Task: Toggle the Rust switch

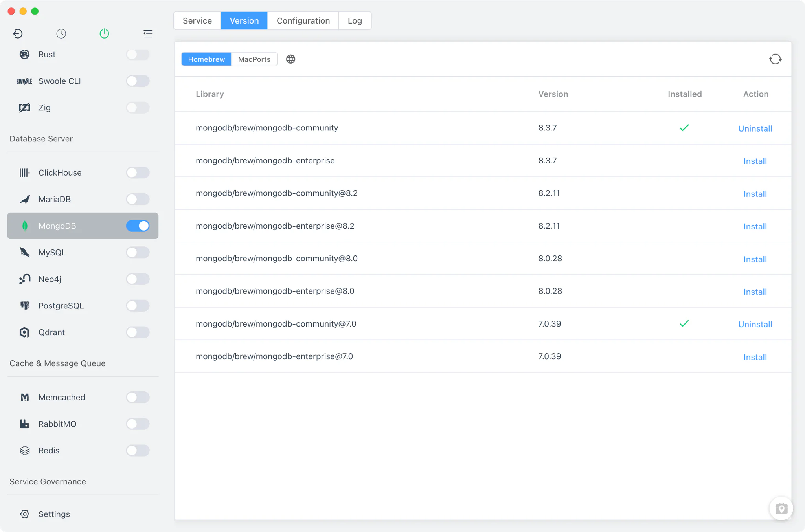Action: pyautogui.click(x=138, y=54)
